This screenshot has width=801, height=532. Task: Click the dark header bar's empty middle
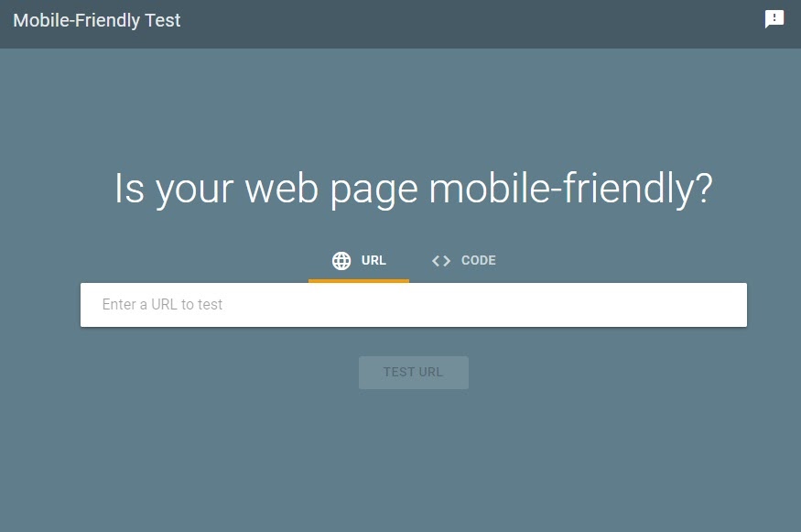(460, 24)
